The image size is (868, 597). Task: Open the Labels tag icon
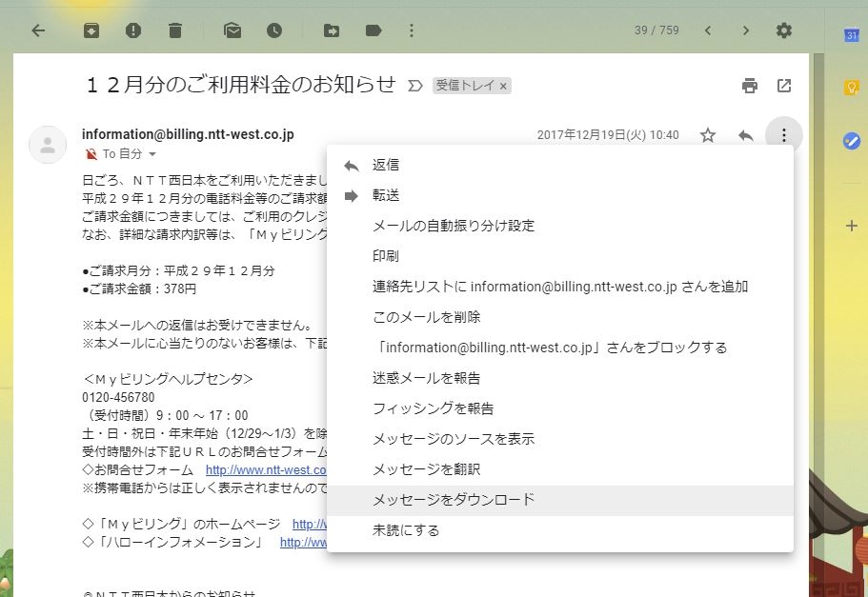click(373, 30)
